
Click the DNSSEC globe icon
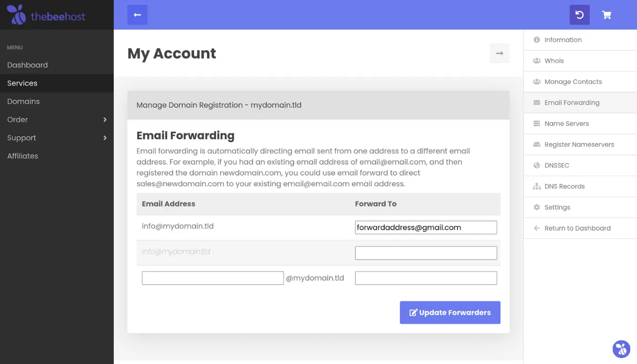(x=537, y=166)
